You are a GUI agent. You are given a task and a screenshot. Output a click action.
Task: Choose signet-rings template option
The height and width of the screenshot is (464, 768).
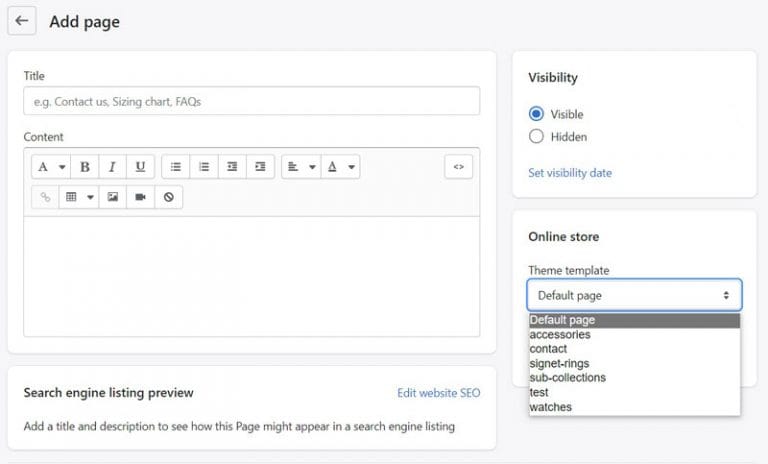tap(634, 364)
